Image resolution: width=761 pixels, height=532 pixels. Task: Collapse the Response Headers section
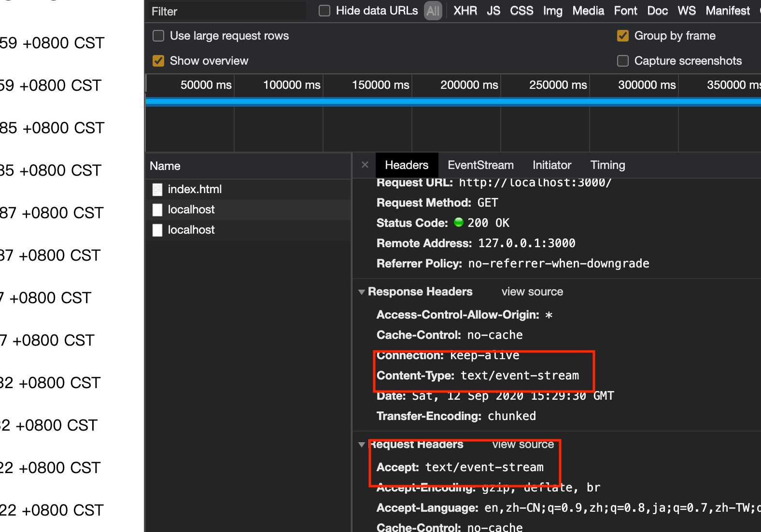pos(362,292)
